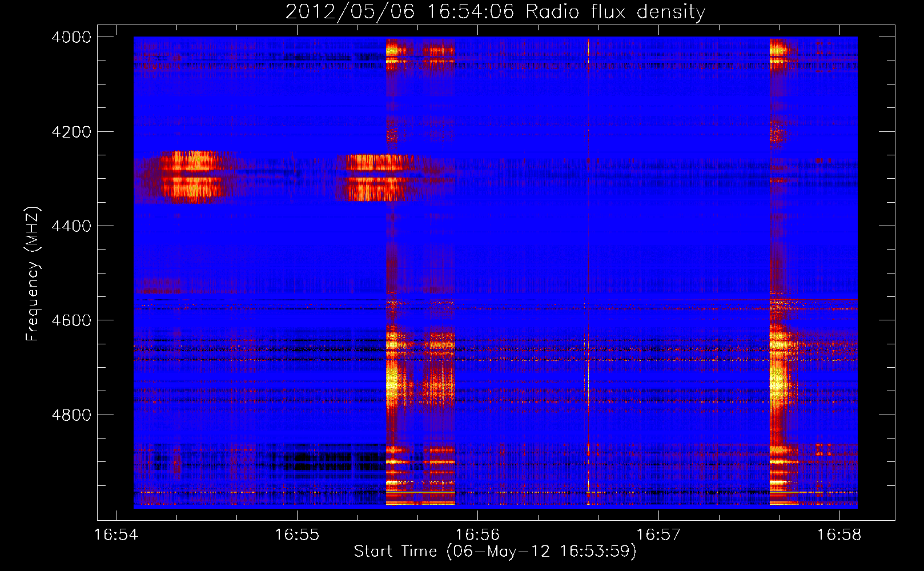This screenshot has width=924, height=571.
Task: Click the 4400 frequency axis label
Action: click(x=71, y=226)
